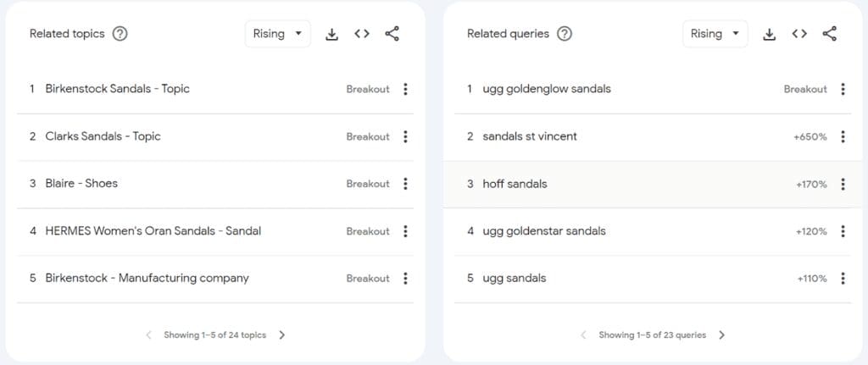
Task: Open the Rising dropdown in Related queries
Action: coord(715,34)
